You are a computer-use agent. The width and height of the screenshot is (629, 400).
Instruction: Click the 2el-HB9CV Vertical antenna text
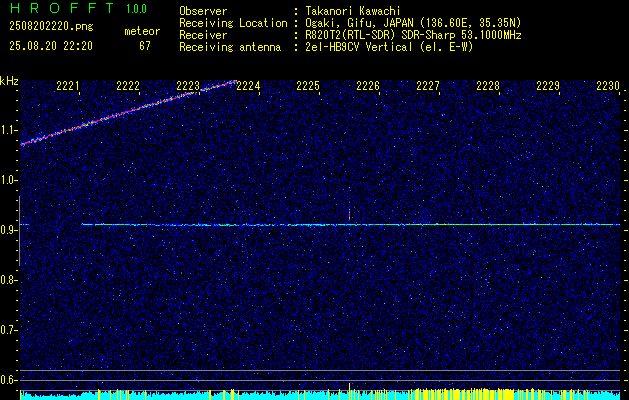[x=389, y=47]
